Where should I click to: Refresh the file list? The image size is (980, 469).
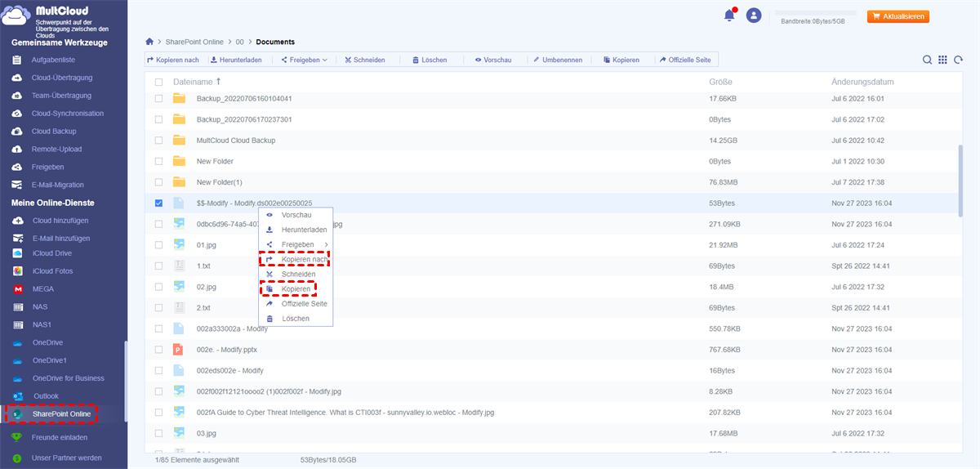point(956,60)
